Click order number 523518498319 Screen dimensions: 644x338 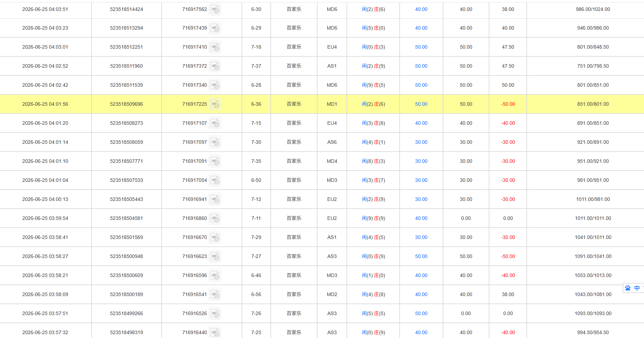click(x=126, y=332)
